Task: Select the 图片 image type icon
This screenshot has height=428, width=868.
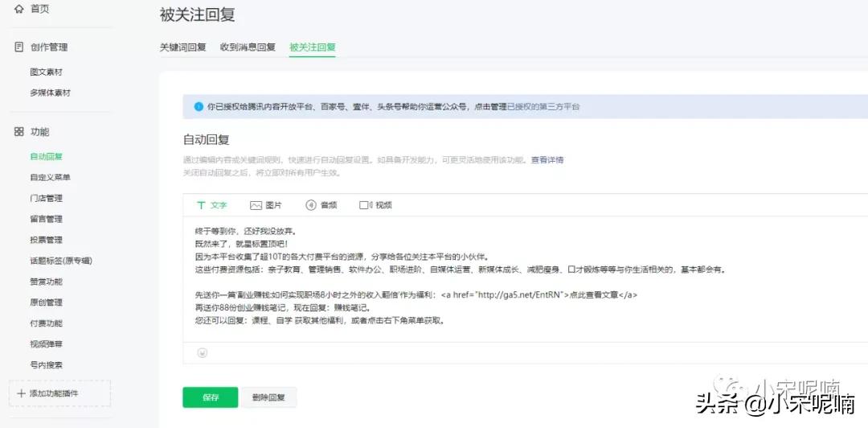Action: (x=256, y=205)
